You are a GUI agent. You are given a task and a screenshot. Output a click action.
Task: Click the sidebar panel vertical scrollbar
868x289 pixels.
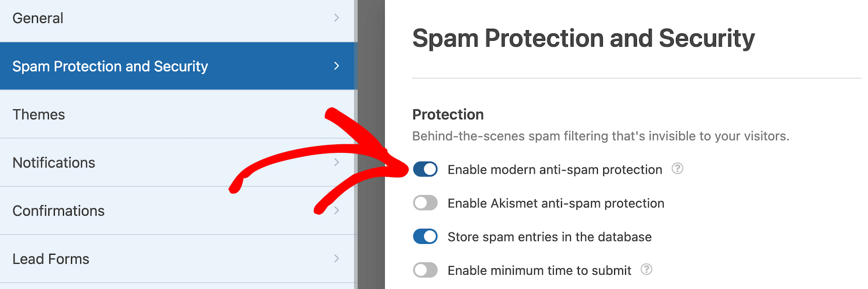pyautogui.click(x=356, y=144)
